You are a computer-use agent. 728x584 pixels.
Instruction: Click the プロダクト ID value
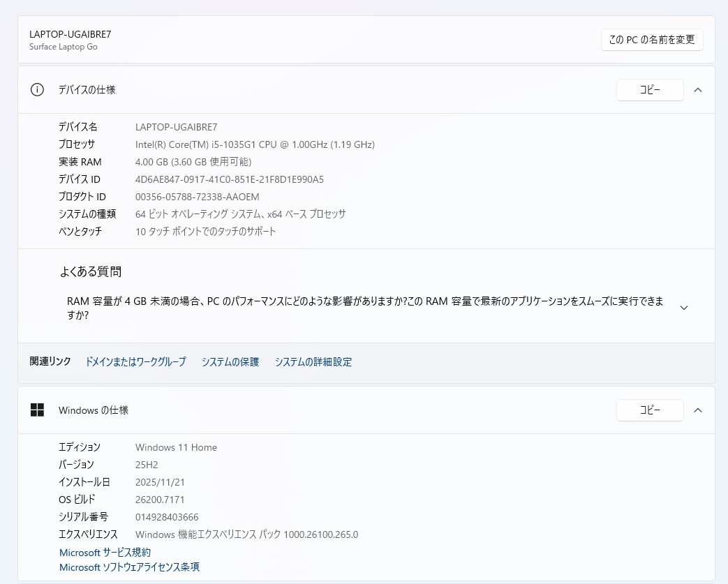pos(197,197)
